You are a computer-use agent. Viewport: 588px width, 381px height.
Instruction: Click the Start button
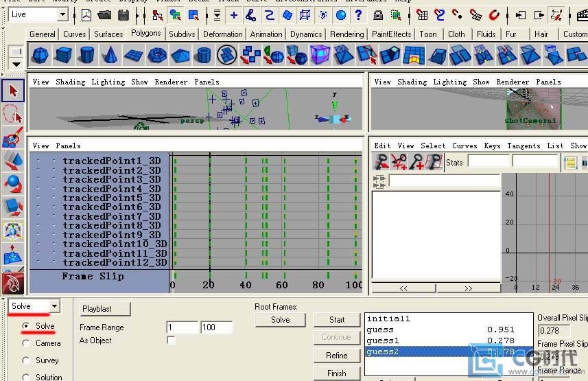[x=337, y=320]
